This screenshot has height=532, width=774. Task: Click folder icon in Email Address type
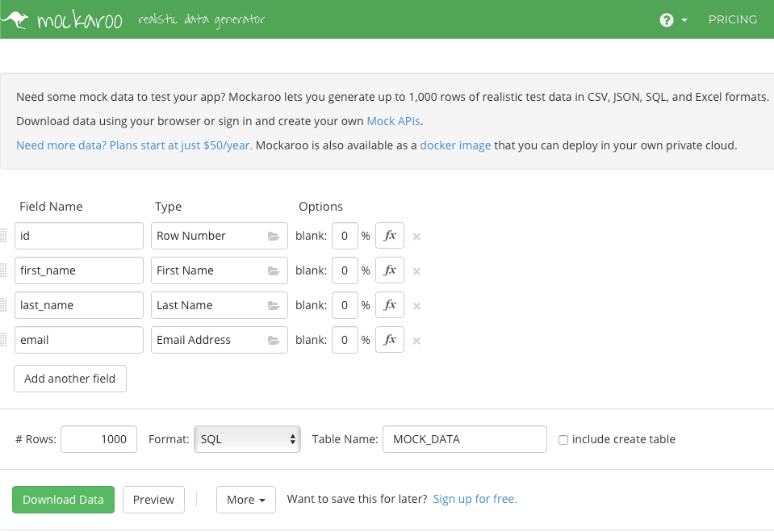(274, 340)
